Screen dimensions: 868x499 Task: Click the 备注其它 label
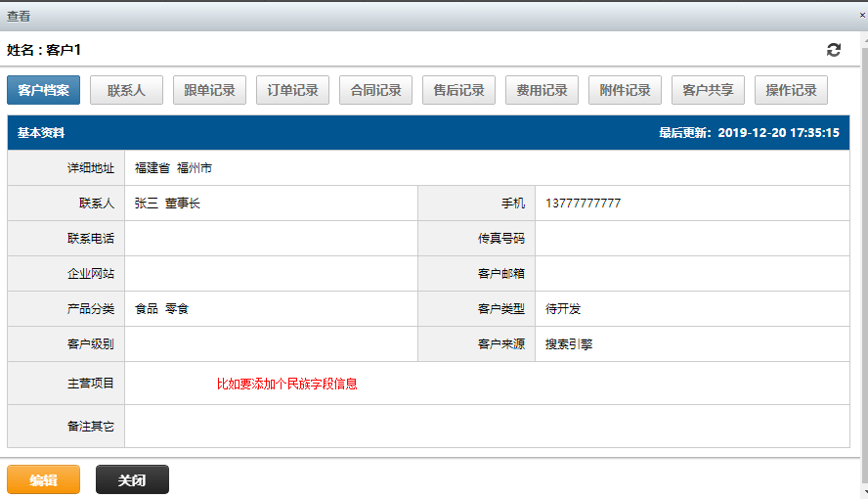click(x=91, y=427)
